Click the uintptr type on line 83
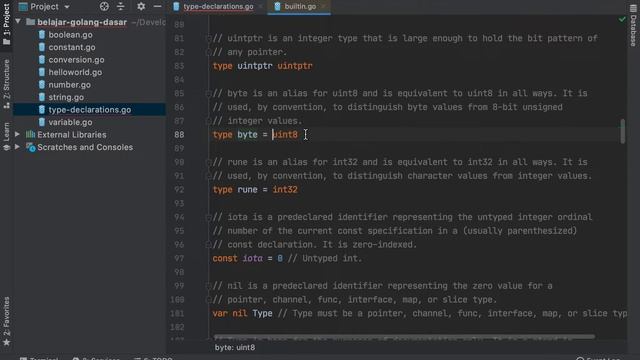 click(295, 66)
